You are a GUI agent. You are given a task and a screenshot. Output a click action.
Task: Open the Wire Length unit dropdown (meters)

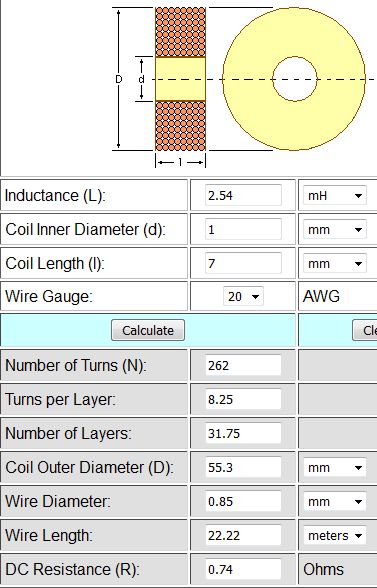tap(335, 536)
